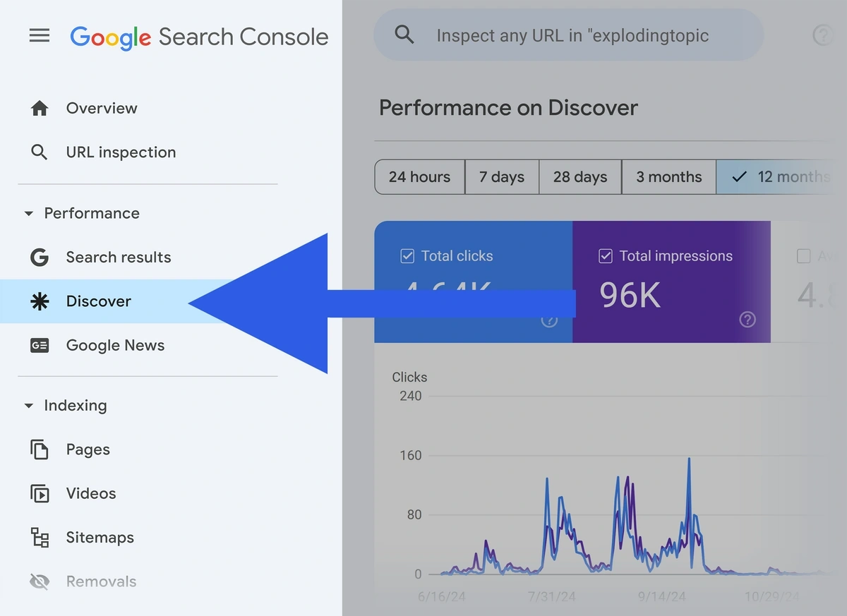Uncheck the Total clicks checkbox
This screenshot has width=847, height=616.
coord(407,256)
